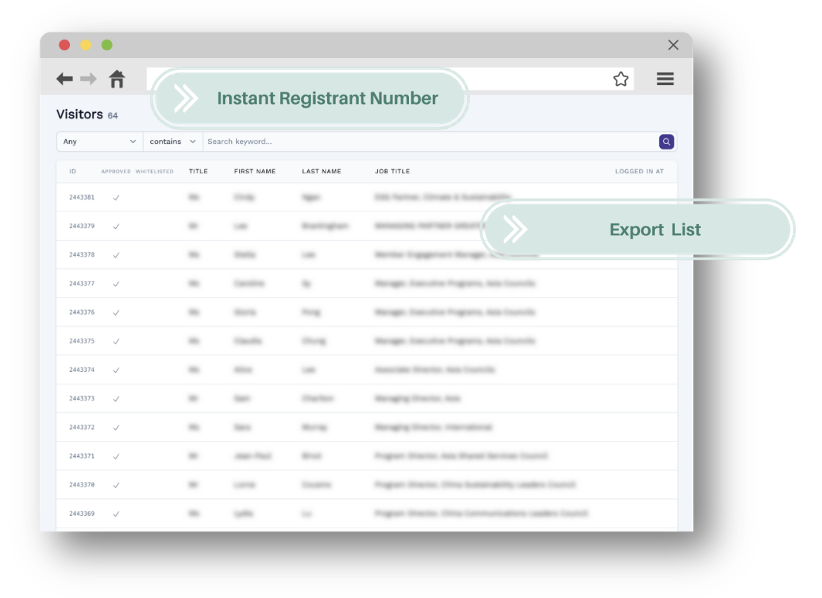Click into the Search keyword field
The height and width of the screenshot is (598, 822).
[430, 142]
